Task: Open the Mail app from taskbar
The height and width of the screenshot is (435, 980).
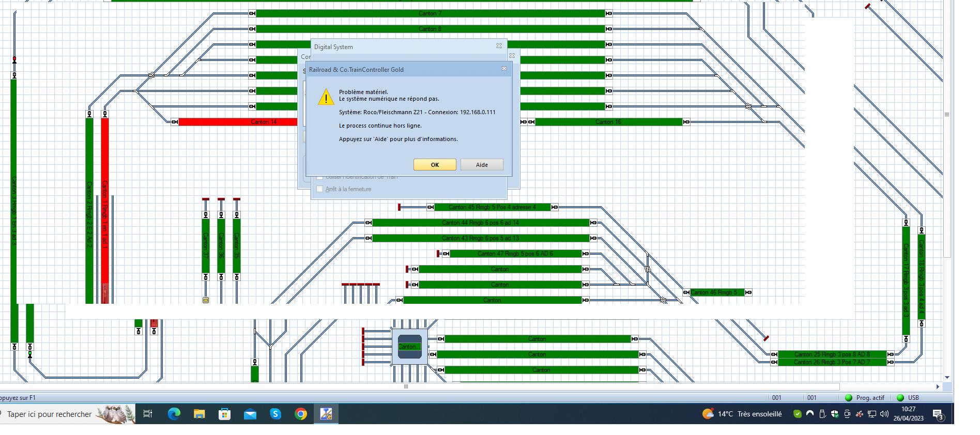Action: (250, 414)
